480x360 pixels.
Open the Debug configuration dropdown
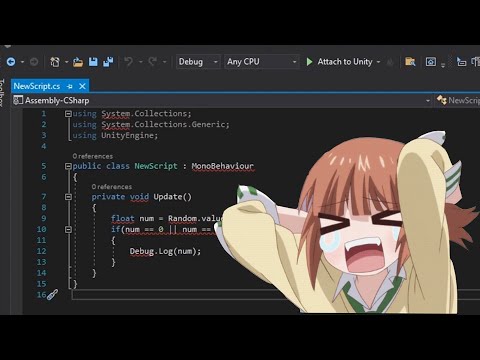click(198, 62)
